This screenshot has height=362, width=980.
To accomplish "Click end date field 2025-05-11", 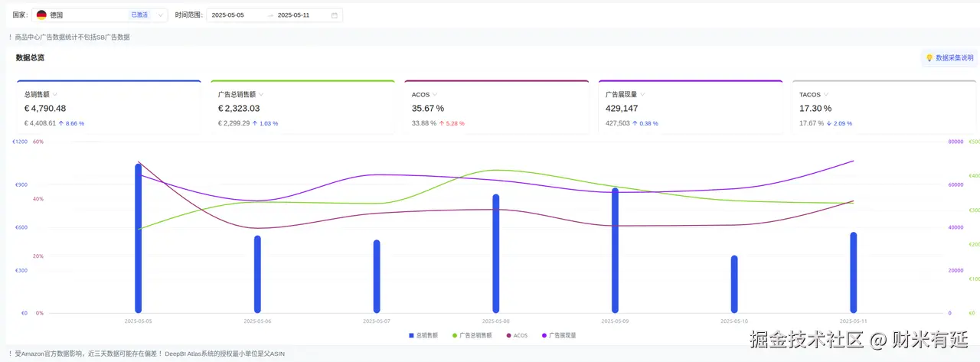I will (x=293, y=15).
